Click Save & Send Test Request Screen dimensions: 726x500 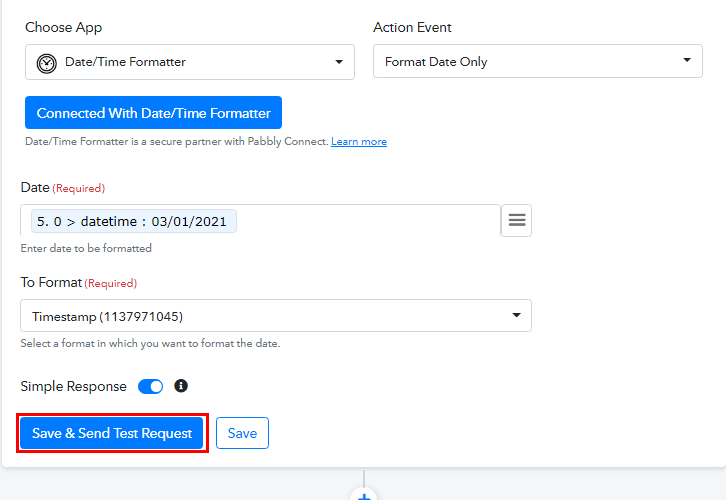[x=112, y=433]
